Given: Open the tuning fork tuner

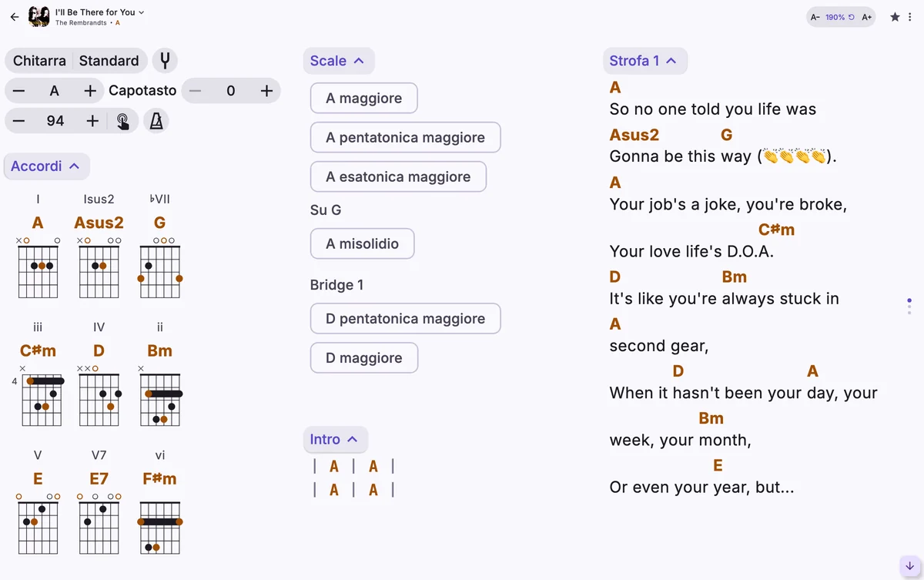Looking at the screenshot, I should click(164, 60).
